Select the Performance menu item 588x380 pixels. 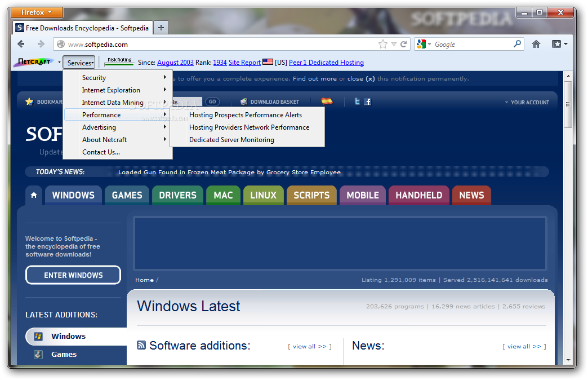[118, 115]
